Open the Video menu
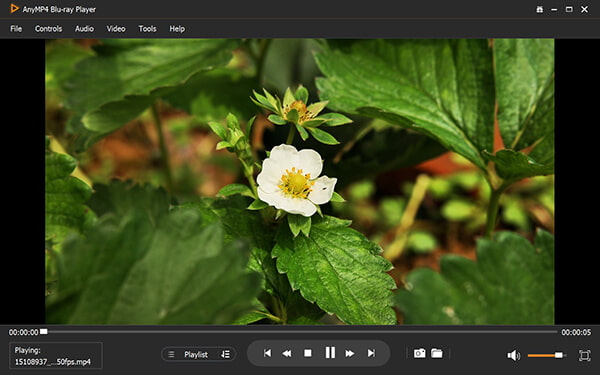The height and width of the screenshot is (375, 600). pyautogui.click(x=116, y=29)
